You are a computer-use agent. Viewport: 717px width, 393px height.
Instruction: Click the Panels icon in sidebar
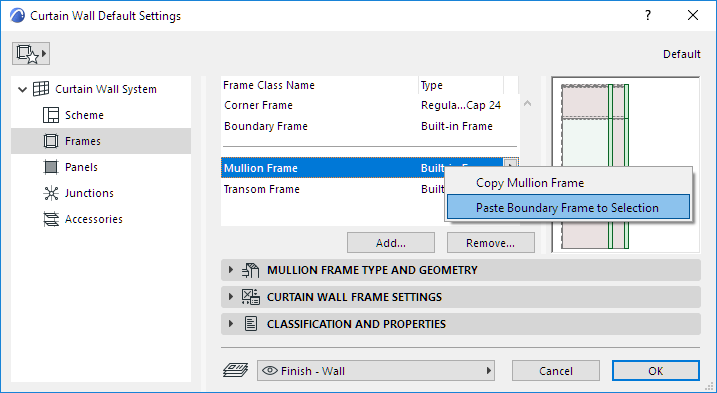click(51, 167)
